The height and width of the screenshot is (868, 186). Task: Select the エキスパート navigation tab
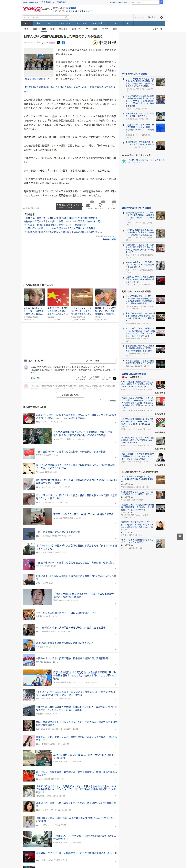click(x=64, y=24)
